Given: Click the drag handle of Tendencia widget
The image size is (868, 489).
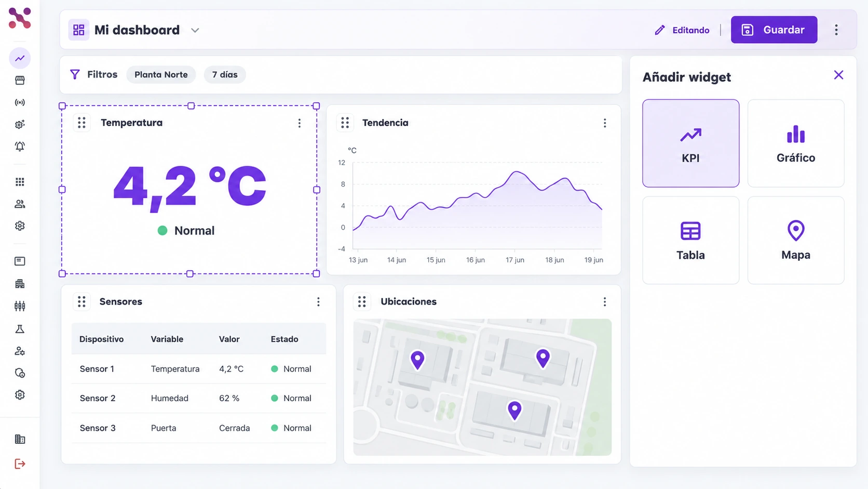Looking at the screenshot, I should click(x=345, y=123).
